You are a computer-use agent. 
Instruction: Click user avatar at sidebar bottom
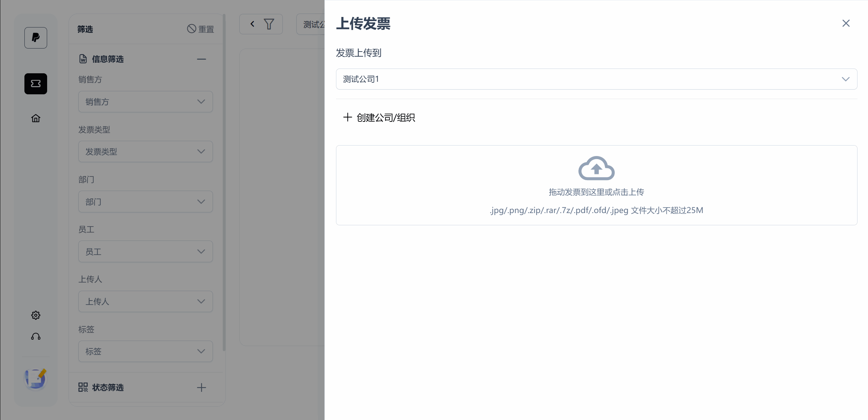coord(36,379)
